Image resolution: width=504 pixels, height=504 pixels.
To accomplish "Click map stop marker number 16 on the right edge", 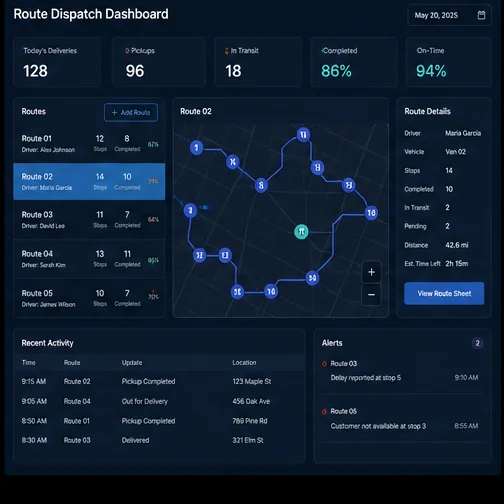I will click(371, 213).
